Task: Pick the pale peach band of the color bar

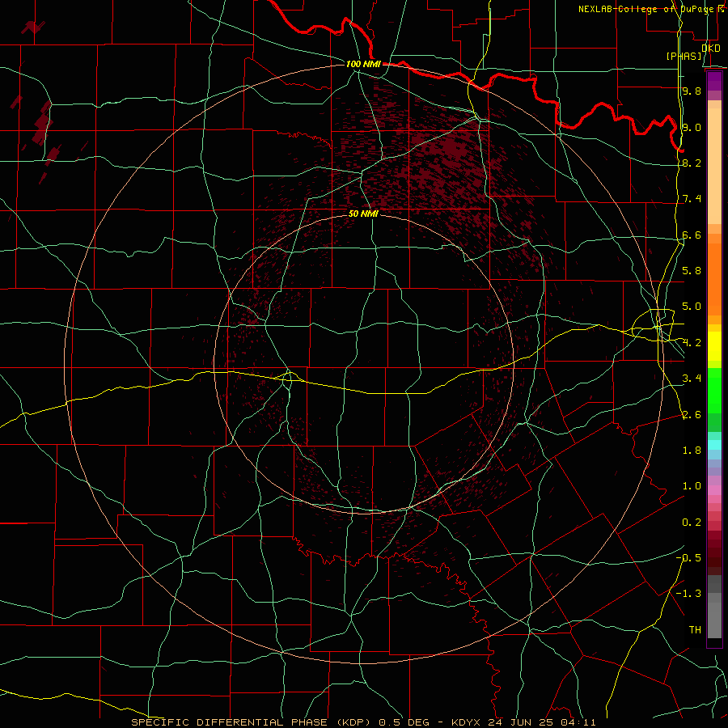Action: [714, 167]
